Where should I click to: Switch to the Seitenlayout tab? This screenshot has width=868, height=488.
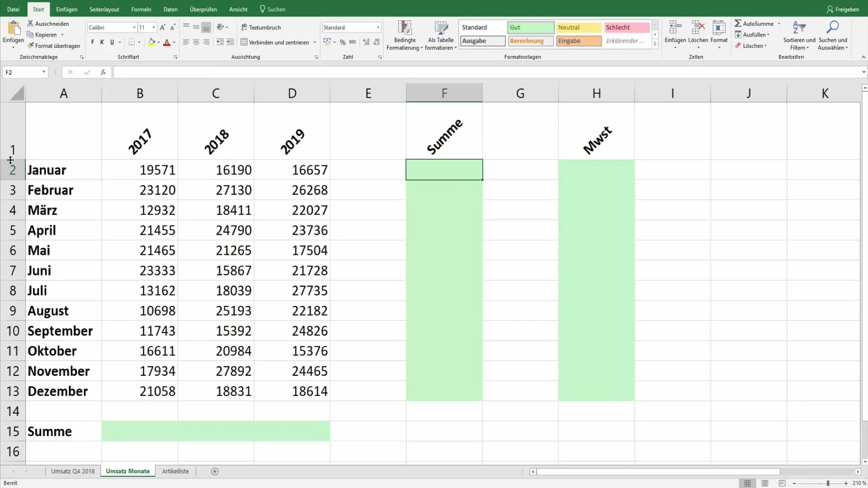[x=104, y=9]
